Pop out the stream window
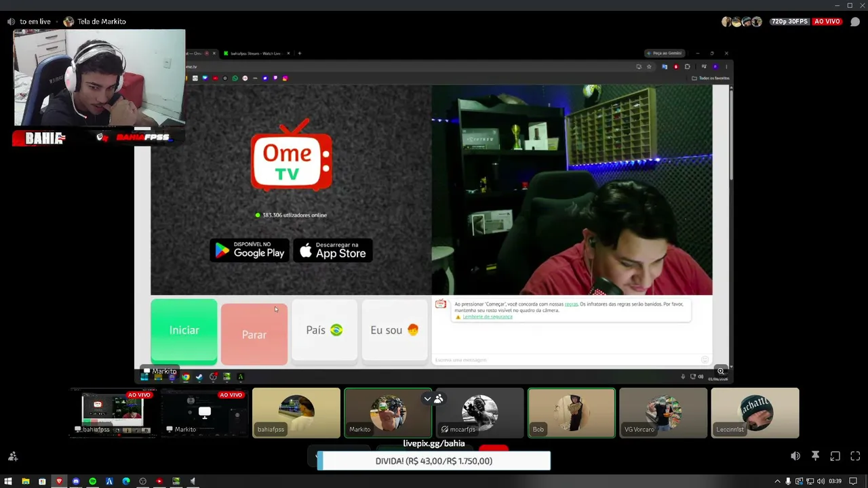The image size is (868, 488). coord(835,456)
